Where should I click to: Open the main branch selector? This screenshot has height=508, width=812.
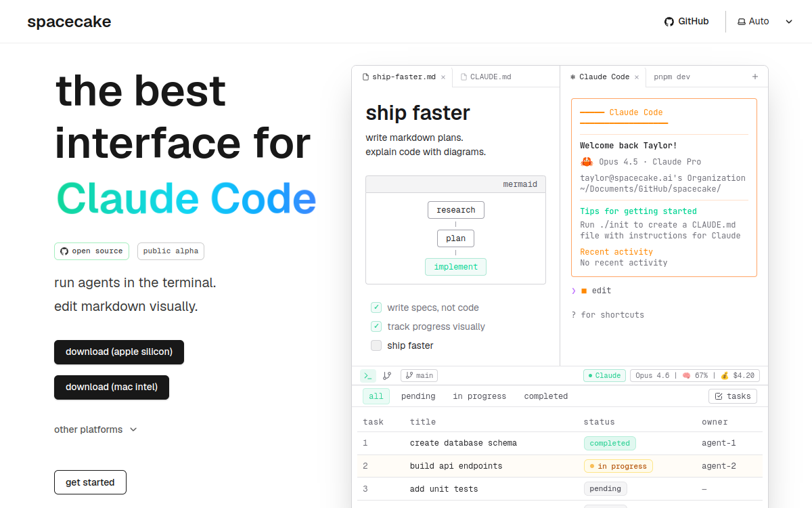tap(419, 375)
